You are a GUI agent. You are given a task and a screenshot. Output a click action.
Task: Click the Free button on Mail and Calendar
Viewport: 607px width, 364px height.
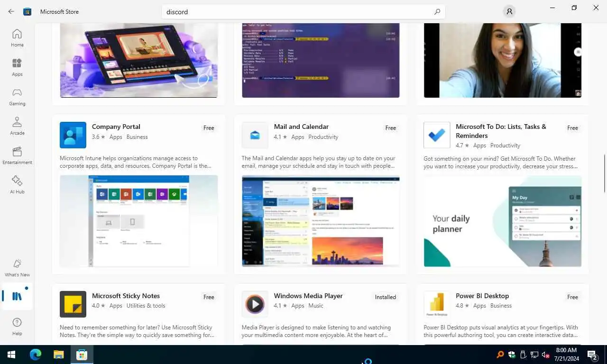tap(391, 128)
